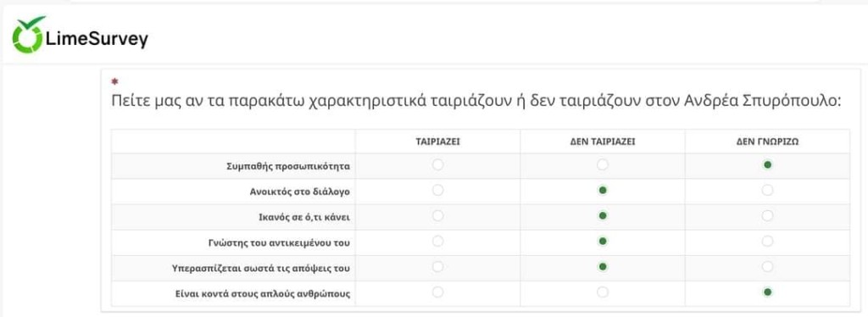Click the ΔΕΝ ΓΝΩΡΙΖΩ column header

[767, 142]
